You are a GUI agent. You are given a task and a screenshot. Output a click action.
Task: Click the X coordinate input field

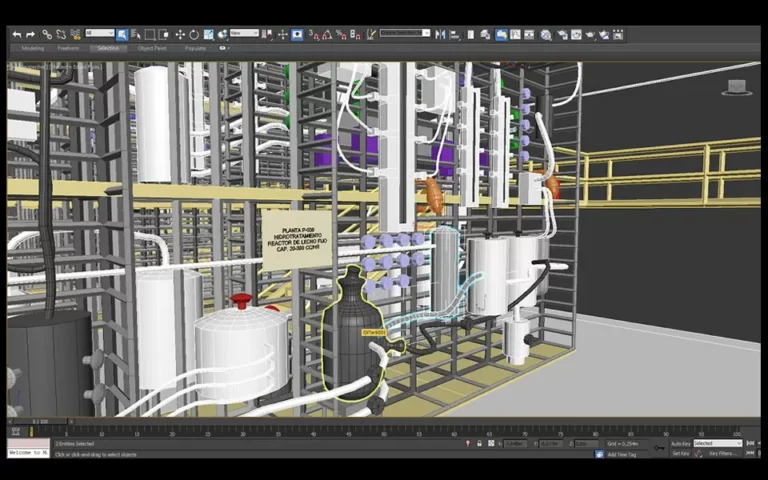pyautogui.click(x=515, y=443)
